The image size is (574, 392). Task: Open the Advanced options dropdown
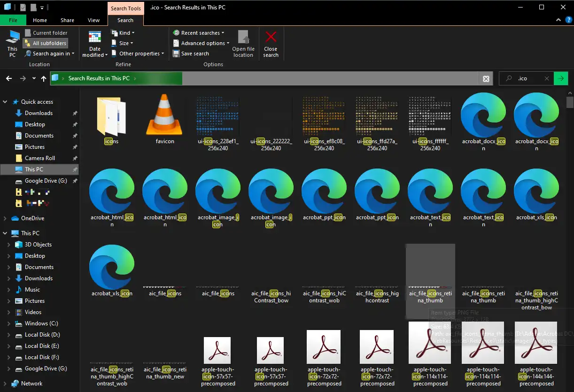(202, 43)
